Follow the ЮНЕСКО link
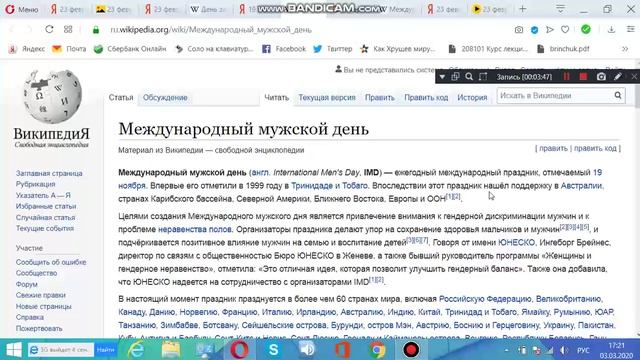This screenshot has width=640, height=360. [516, 242]
